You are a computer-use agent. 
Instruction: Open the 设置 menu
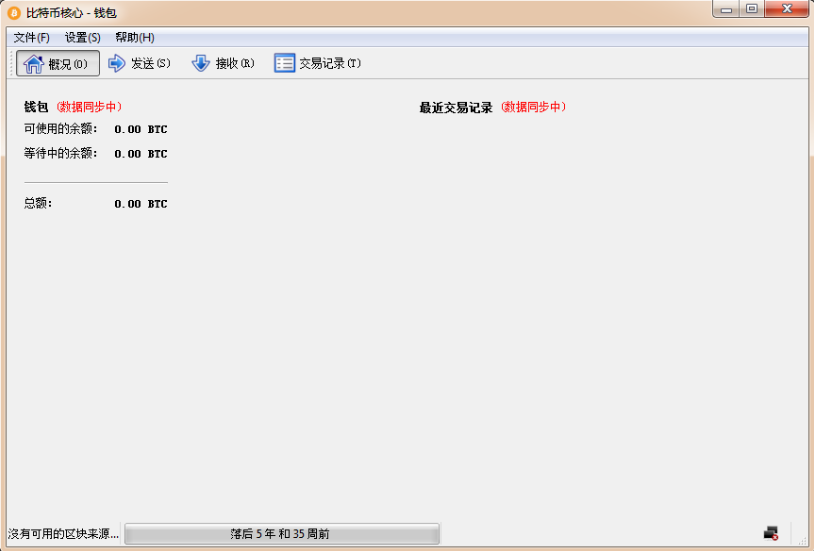tap(82, 37)
